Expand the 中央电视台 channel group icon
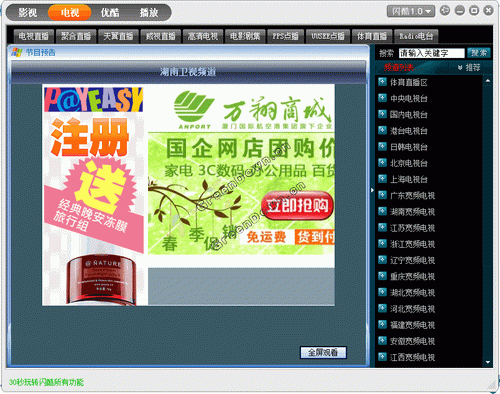The image size is (500, 394). pyautogui.click(x=382, y=98)
